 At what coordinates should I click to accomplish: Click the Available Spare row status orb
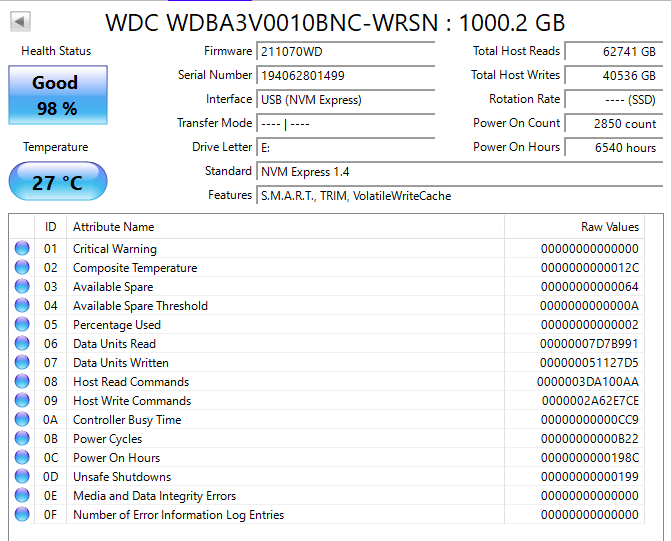pos(22,286)
